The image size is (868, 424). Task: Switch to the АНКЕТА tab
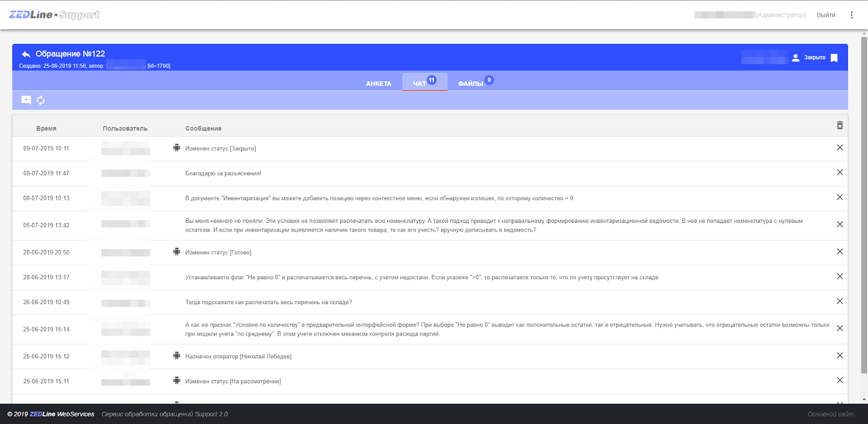coord(379,83)
